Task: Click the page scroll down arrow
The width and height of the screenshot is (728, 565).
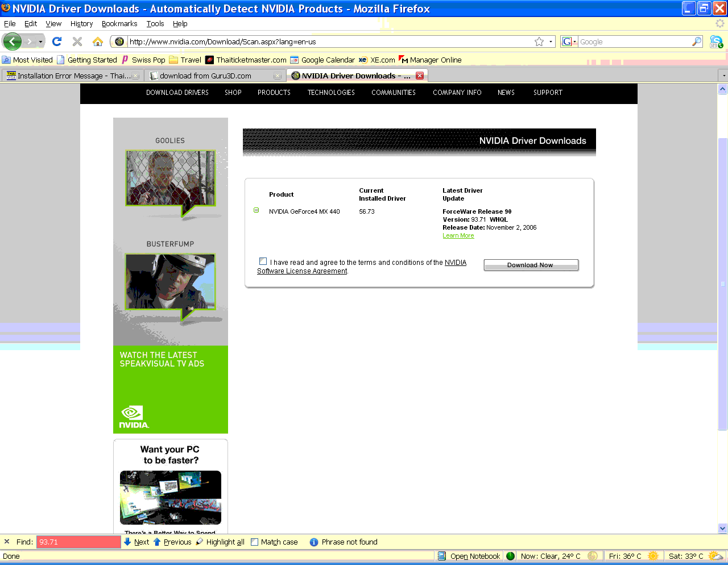Action: tap(723, 528)
